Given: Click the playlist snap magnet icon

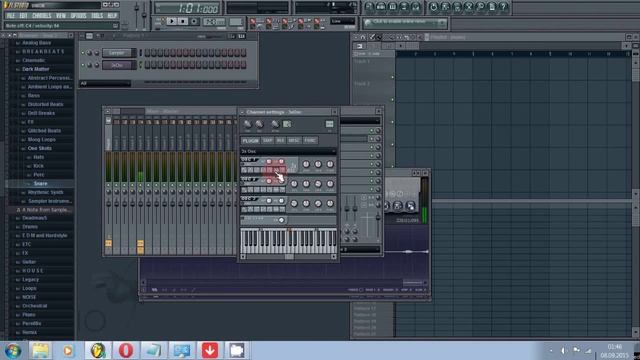Looking at the screenshot, I should coord(363,37).
